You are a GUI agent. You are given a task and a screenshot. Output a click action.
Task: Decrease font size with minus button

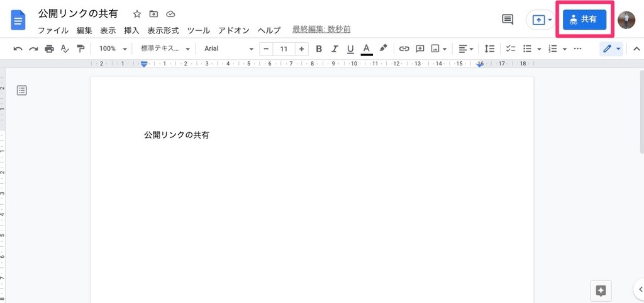[266, 49]
